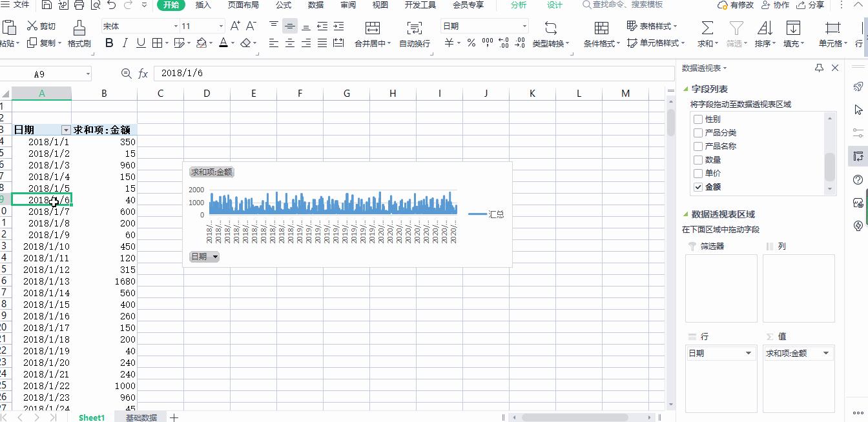Image resolution: width=868 pixels, height=422 pixels.
Task: Open the font color swatch tool
Action: click(x=223, y=43)
